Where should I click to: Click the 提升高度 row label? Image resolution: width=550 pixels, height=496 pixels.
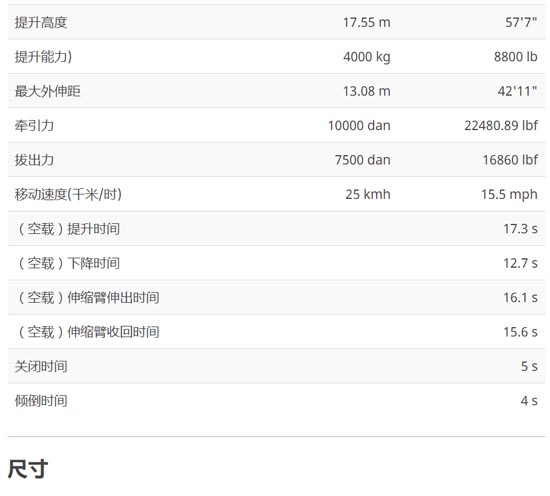[x=41, y=22]
